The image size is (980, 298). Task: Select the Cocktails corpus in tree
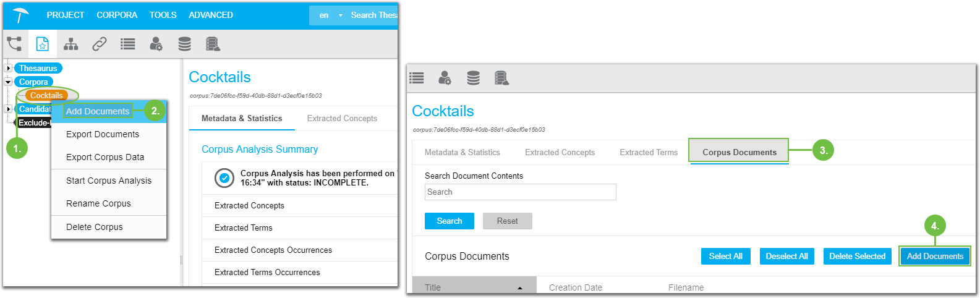[46, 96]
